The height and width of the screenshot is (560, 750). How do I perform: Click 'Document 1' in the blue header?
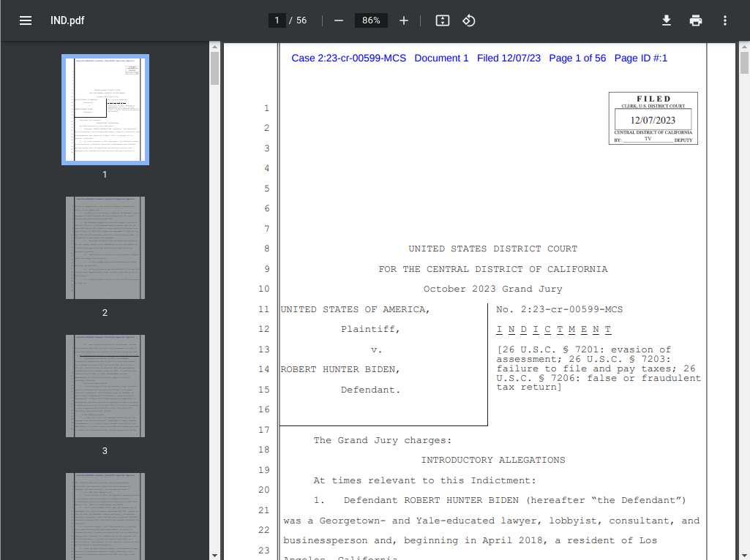[x=441, y=58]
